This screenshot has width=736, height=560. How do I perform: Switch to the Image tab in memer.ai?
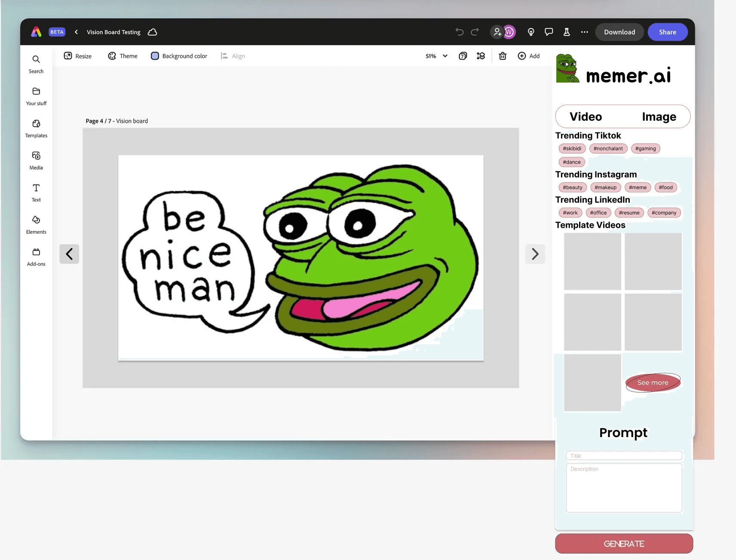(659, 116)
